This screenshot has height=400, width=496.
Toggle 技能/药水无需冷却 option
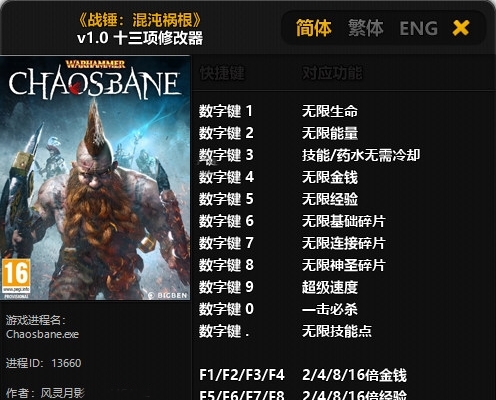click(x=361, y=155)
